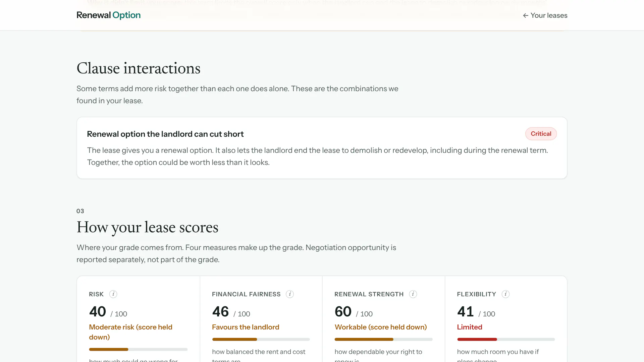Click the Risk score value 40

[98, 312]
